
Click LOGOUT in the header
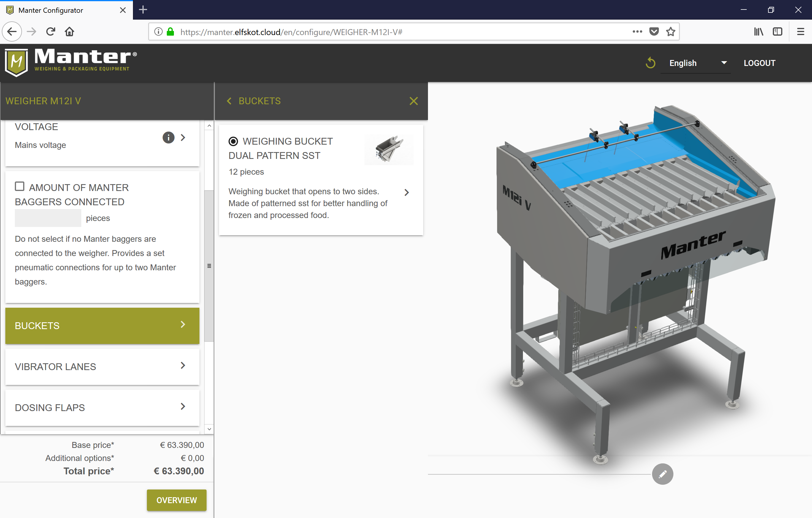[759, 63]
